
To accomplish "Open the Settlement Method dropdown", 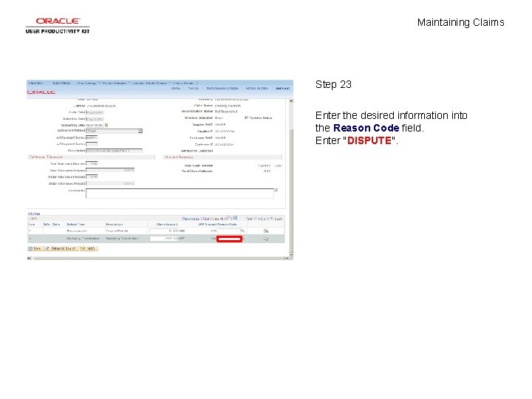I will 114,131.
